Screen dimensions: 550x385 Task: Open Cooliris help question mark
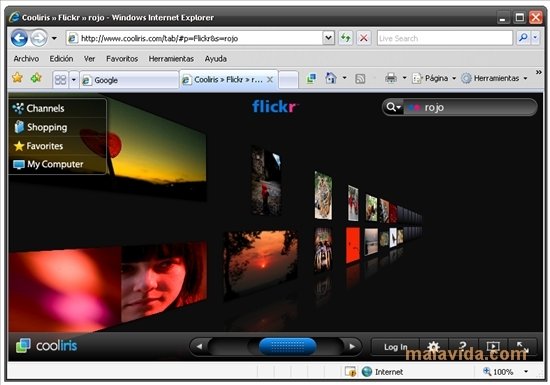tap(463, 347)
